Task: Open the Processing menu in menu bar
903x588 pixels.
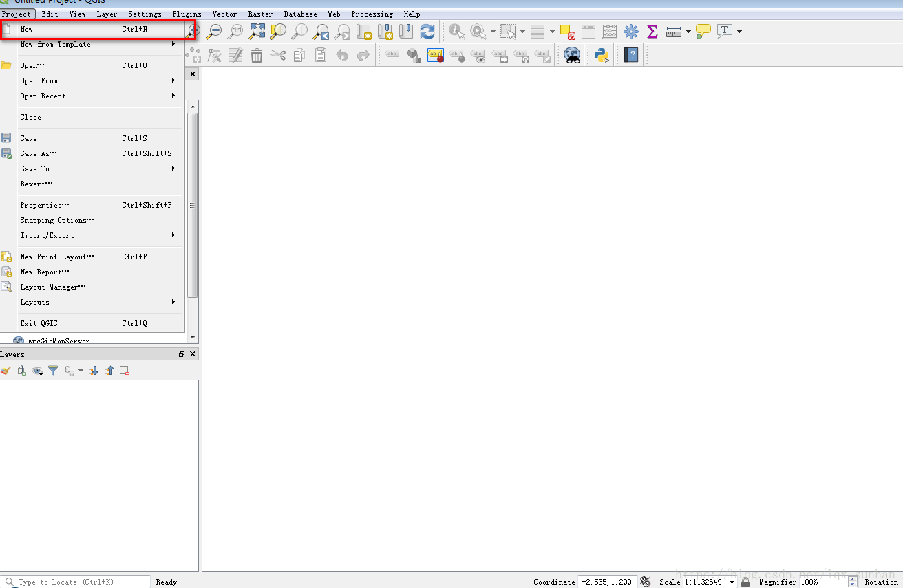Action: [372, 14]
